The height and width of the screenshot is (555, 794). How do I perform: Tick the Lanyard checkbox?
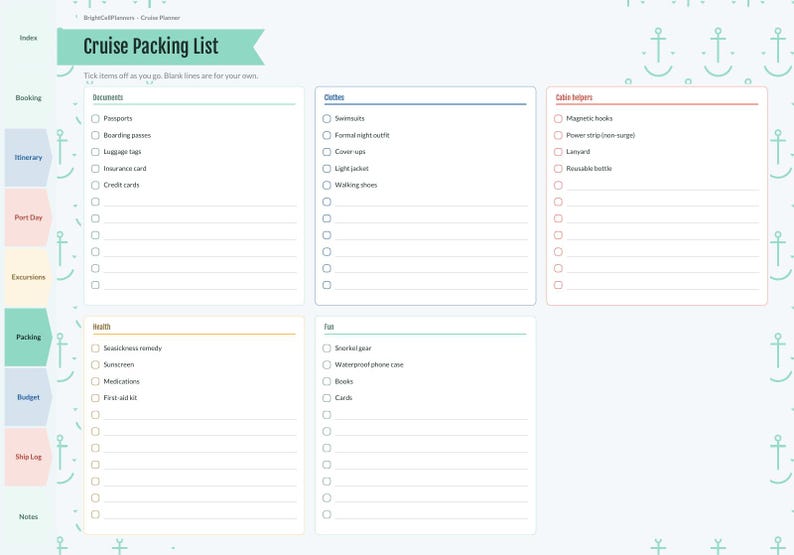point(558,152)
